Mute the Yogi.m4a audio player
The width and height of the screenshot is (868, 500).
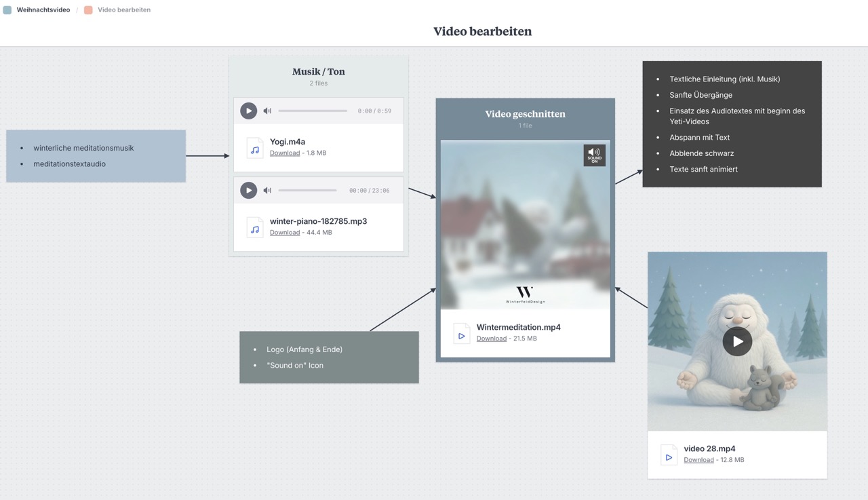[267, 111]
